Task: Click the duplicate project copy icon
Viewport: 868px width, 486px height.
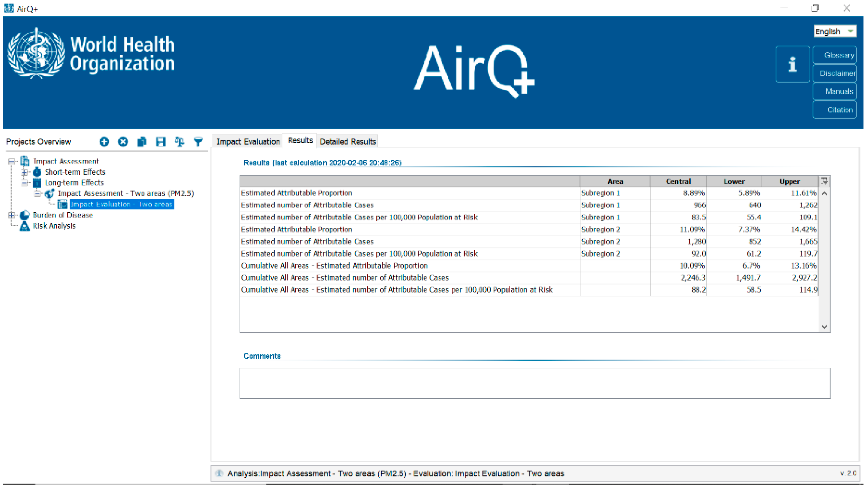Action: click(x=142, y=142)
